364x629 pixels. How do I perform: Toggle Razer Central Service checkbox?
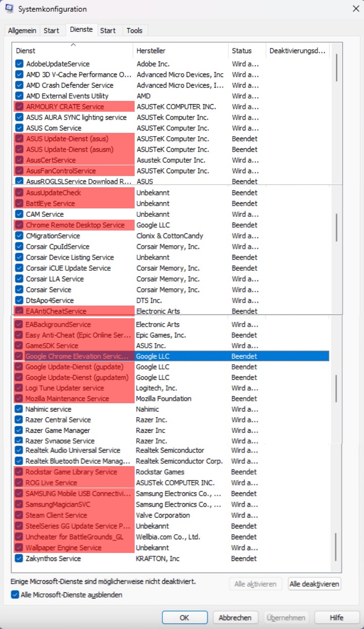[x=19, y=420]
